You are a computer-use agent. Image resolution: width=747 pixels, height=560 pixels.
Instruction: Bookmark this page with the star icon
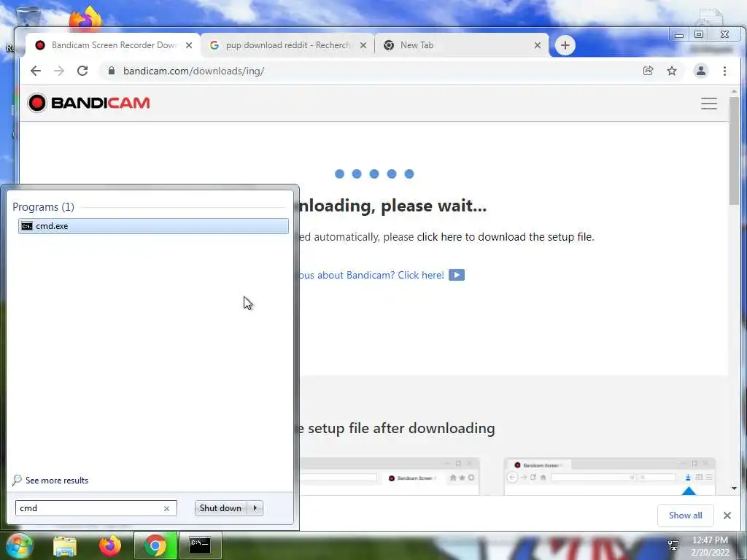(672, 71)
